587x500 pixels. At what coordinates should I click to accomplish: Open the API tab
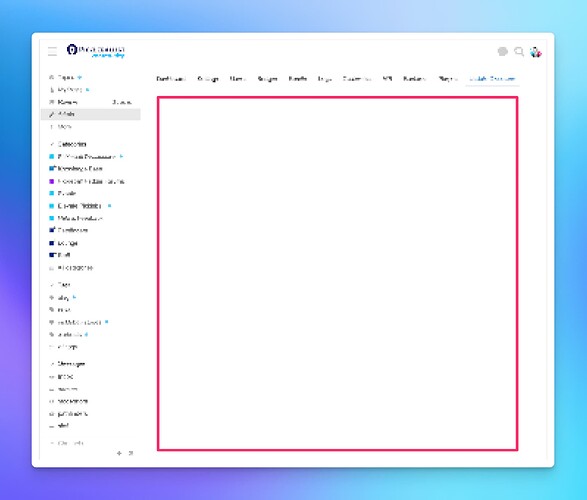point(387,79)
